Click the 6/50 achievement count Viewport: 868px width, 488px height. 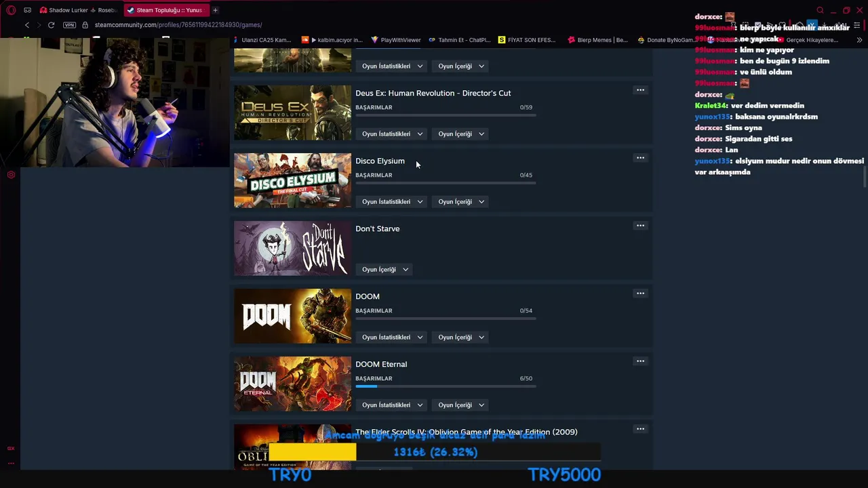click(x=526, y=378)
